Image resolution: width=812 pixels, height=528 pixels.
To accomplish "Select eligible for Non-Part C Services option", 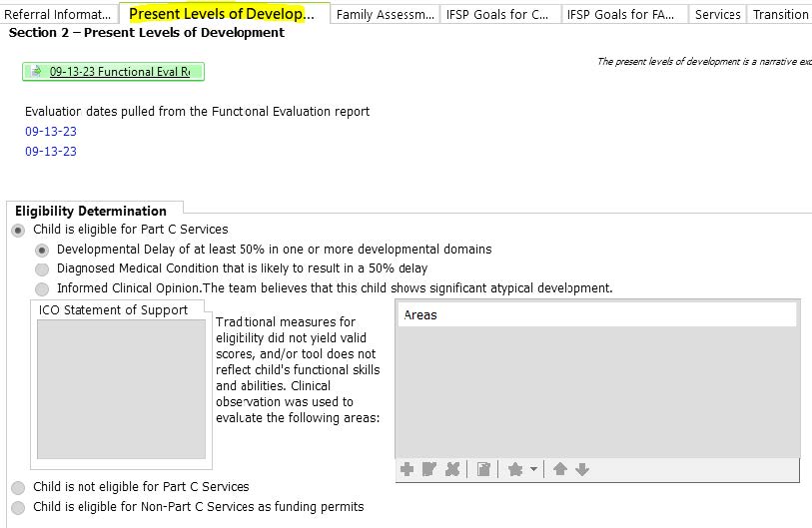I will click(18, 507).
